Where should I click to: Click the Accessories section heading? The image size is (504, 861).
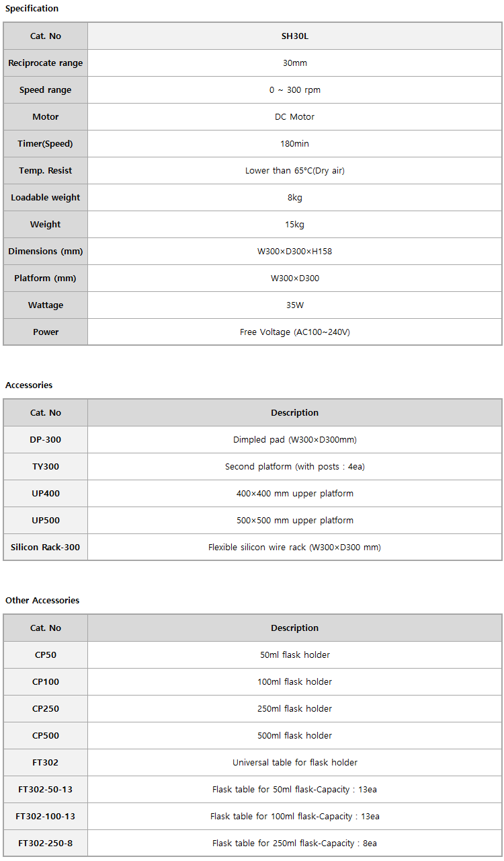(x=29, y=385)
